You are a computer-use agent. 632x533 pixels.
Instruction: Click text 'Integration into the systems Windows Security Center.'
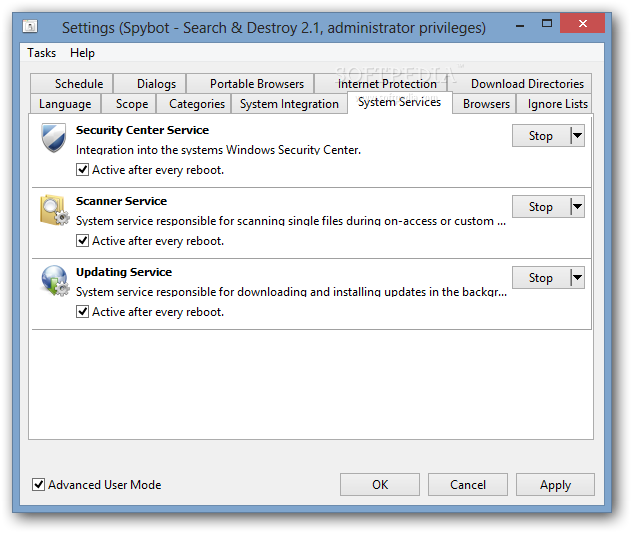218,150
